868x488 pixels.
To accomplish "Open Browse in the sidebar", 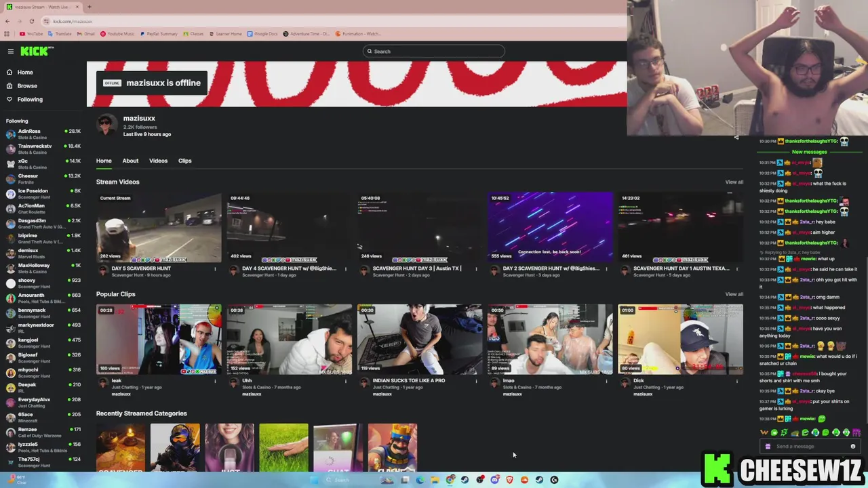I will click(x=27, y=85).
